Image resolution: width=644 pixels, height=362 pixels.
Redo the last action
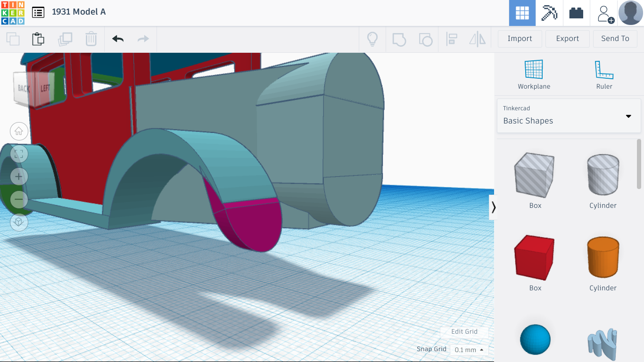(143, 39)
